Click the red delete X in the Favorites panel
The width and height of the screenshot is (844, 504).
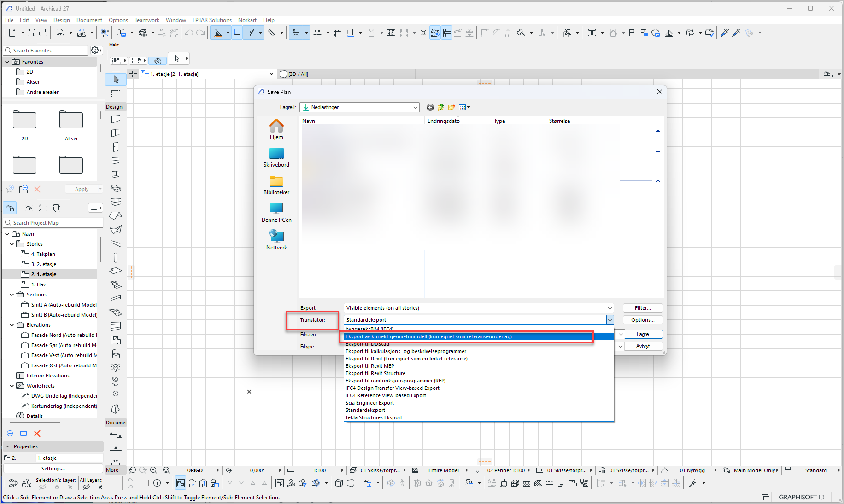(x=37, y=189)
